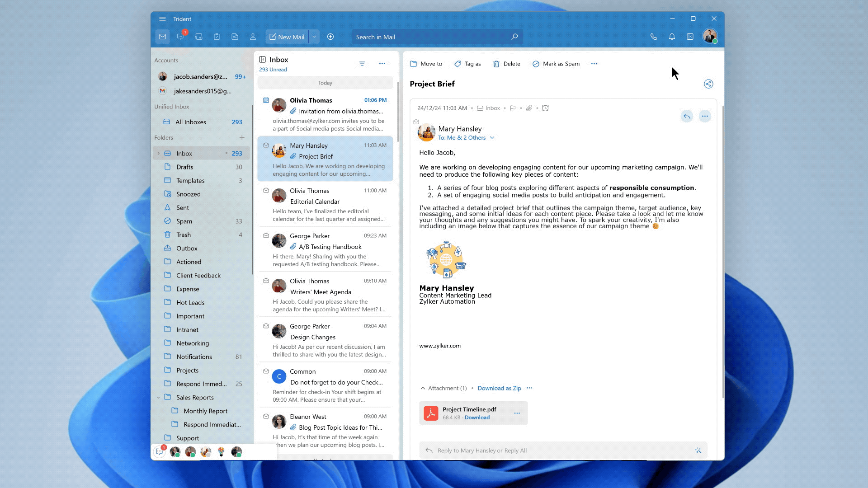Toggle read status of the Editorial Calendar email
The width and height of the screenshot is (868, 488).
266,190
